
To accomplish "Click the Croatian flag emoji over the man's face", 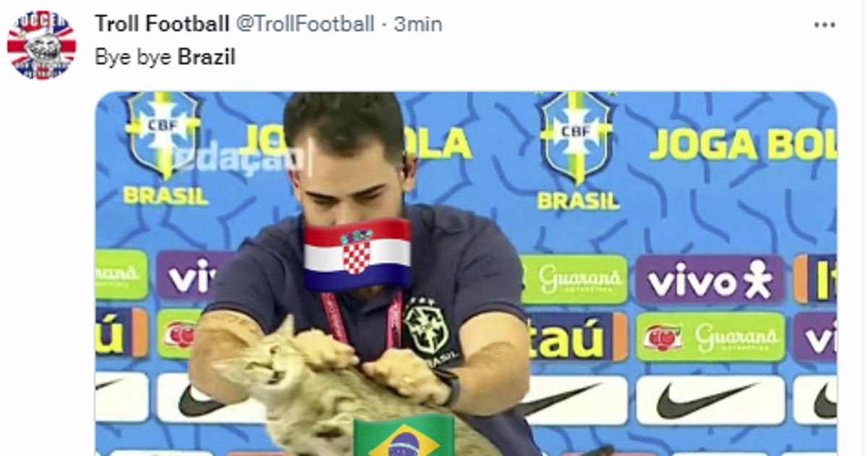I will click(357, 253).
